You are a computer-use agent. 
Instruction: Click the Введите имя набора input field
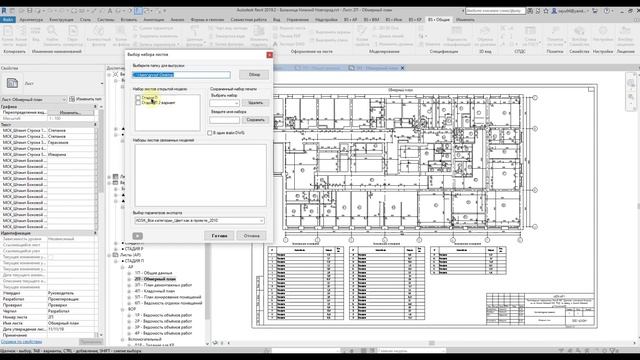[224, 120]
